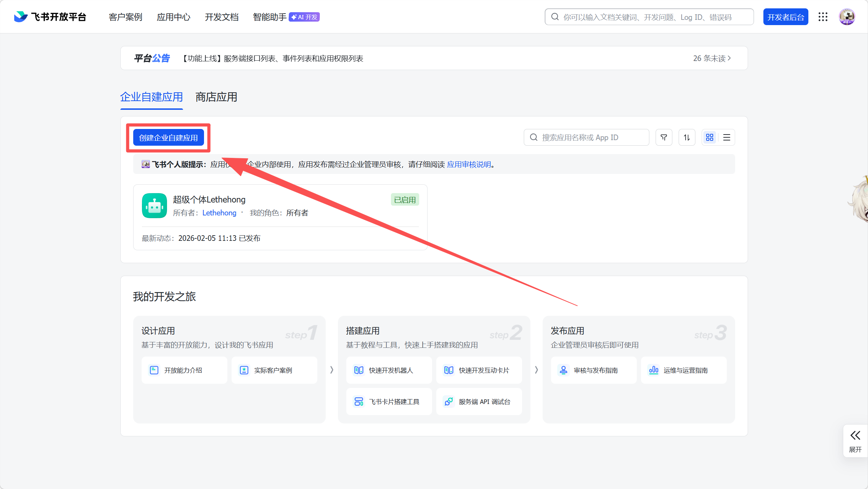
Task: Click 创建企业自建应用 button
Action: (168, 138)
